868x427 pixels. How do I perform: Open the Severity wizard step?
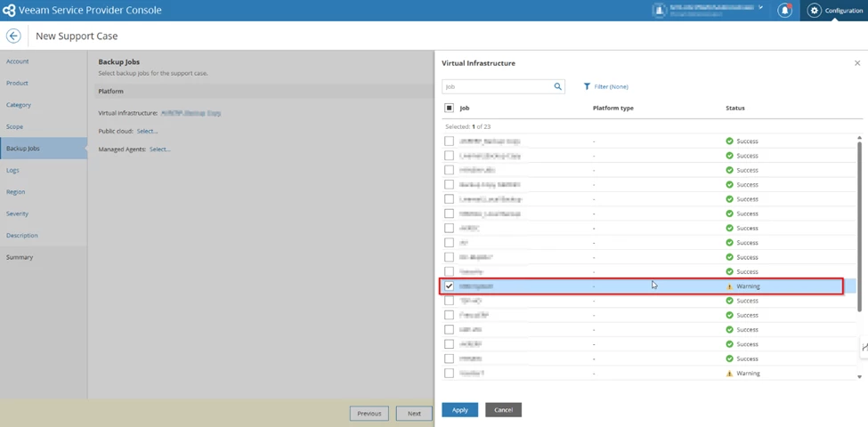coord(17,213)
